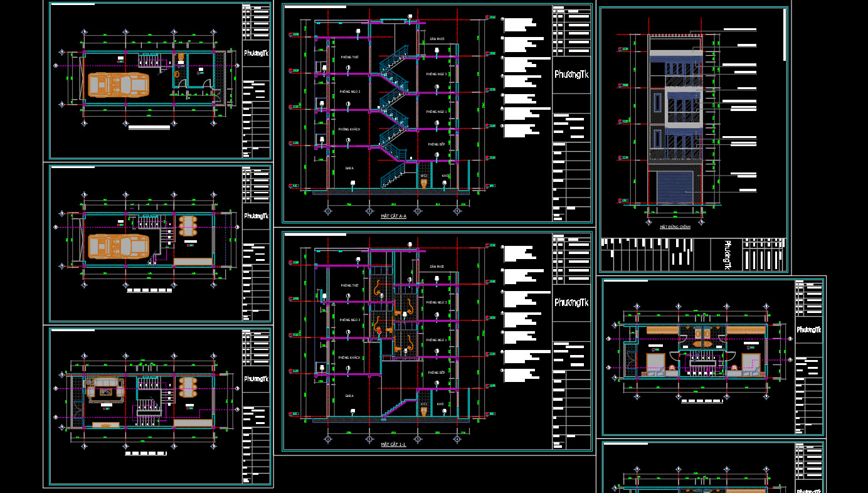Click KHO label in section A-A
Viewport: 868px width, 493px height.
(x=445, y=176)
